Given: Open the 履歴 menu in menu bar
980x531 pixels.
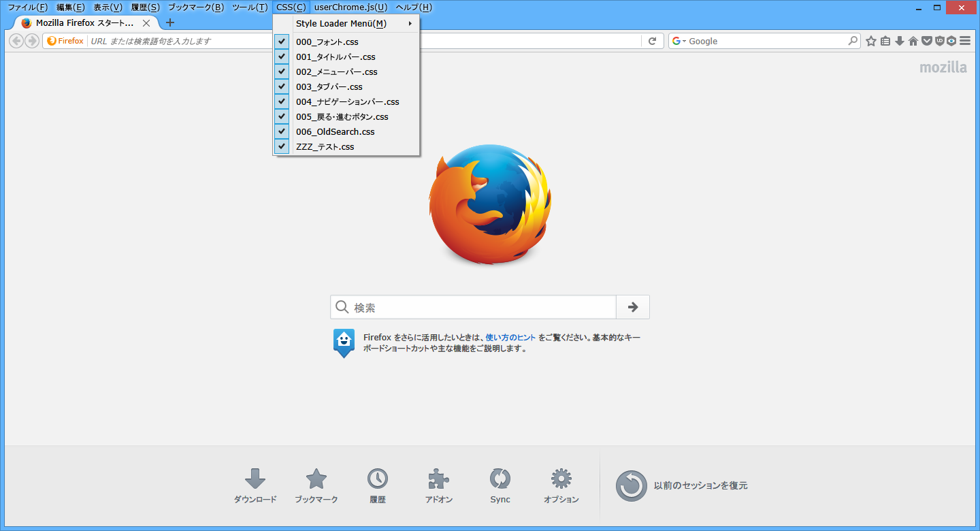Looking at the screenshot, I should pos(145,7).
